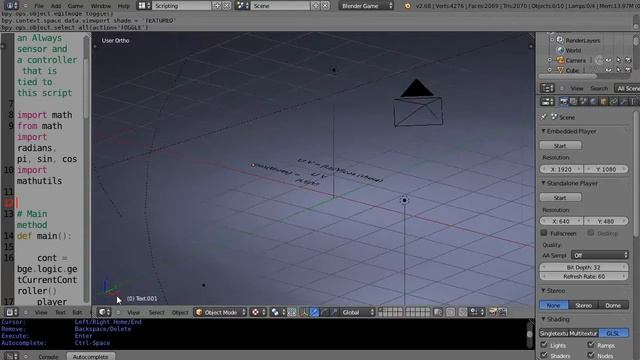Browse scenes with the scene icon

tap(242, 6)
